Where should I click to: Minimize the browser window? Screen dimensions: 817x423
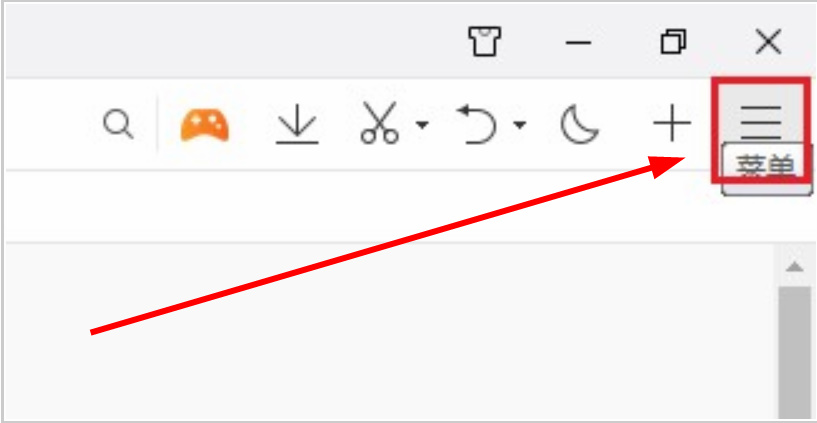click(x=578, y=42)
